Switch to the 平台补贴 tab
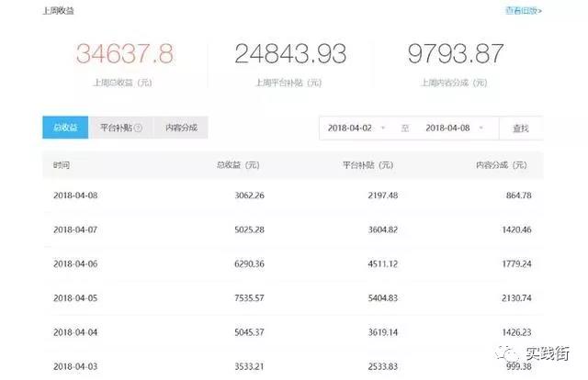 [x=115, y=128]
